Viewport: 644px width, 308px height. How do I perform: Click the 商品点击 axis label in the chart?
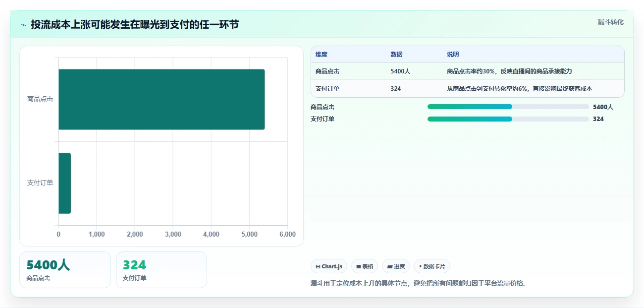pos(40,99)
